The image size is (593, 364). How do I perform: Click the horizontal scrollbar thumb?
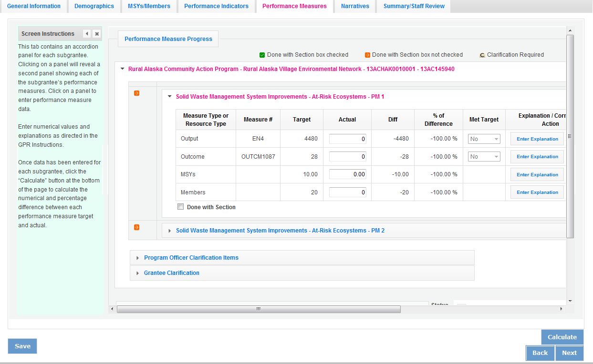click(258, 309)
